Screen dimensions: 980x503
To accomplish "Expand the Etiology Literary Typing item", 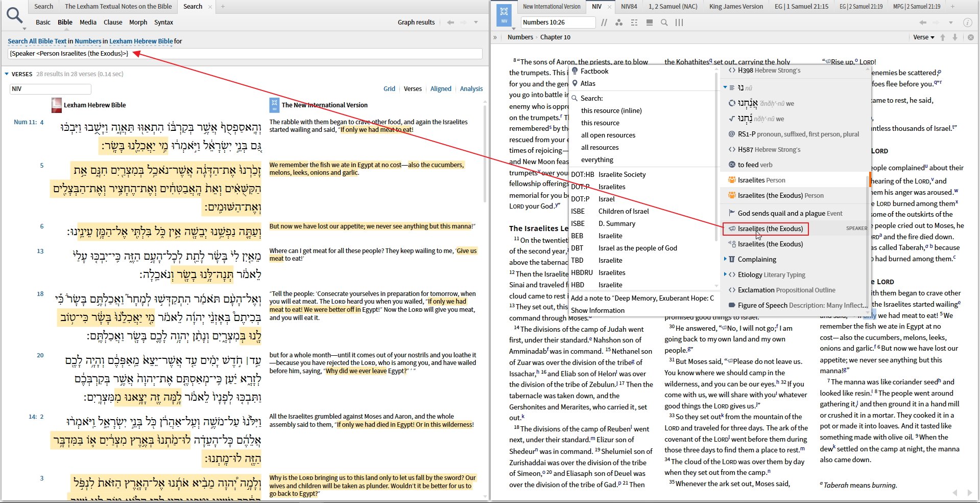I will tap(725, 275).
